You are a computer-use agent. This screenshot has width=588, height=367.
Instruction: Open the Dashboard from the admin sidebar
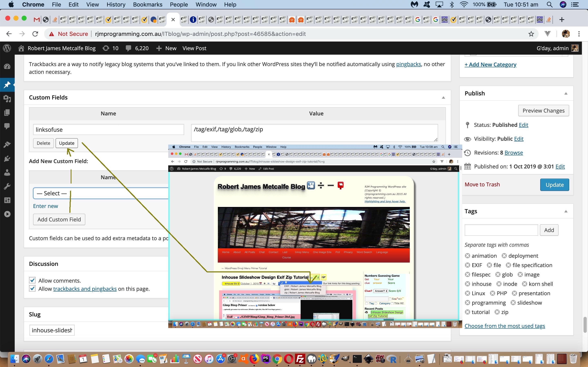[x=7, y=66]
